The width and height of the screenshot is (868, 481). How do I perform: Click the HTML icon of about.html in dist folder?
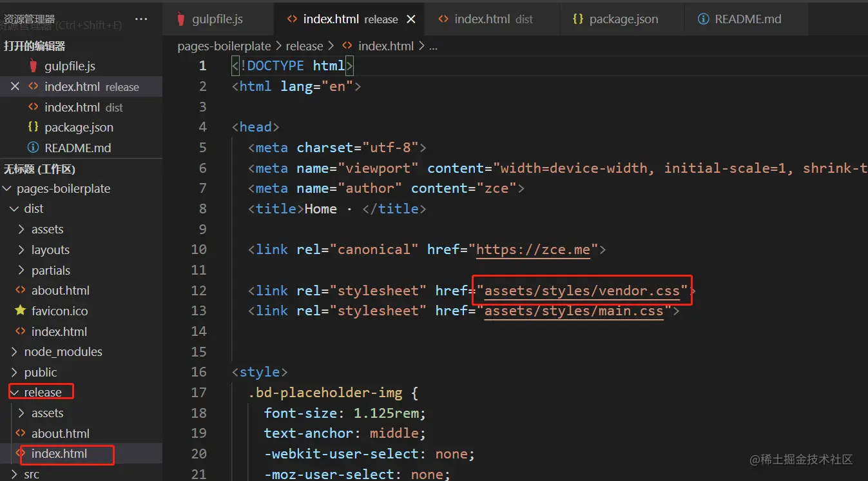point(21,290)
